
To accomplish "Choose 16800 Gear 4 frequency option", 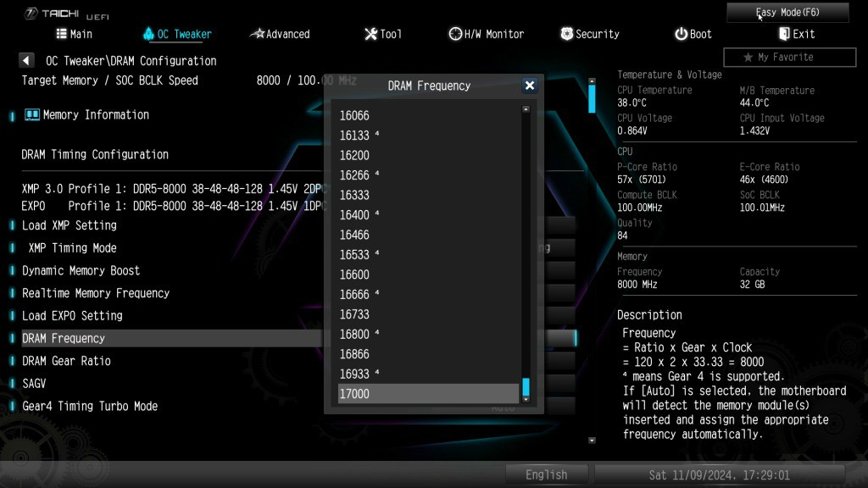I will (428, 334).
